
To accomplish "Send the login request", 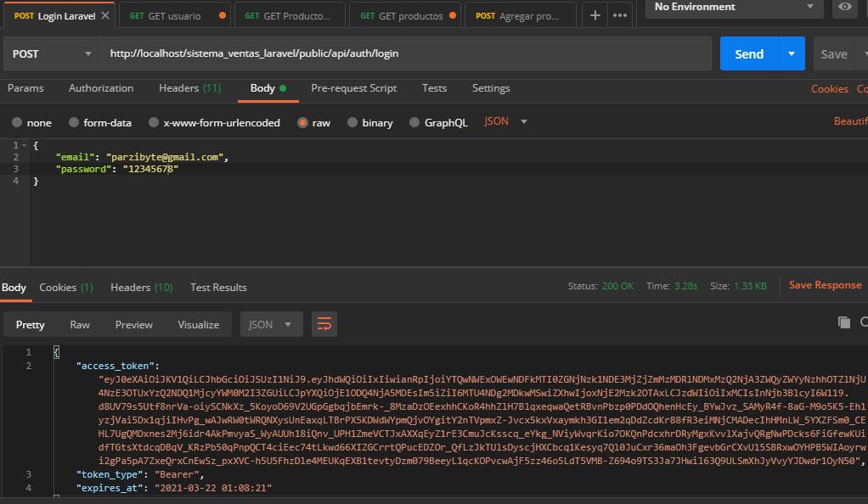I will tap(749, 53).
